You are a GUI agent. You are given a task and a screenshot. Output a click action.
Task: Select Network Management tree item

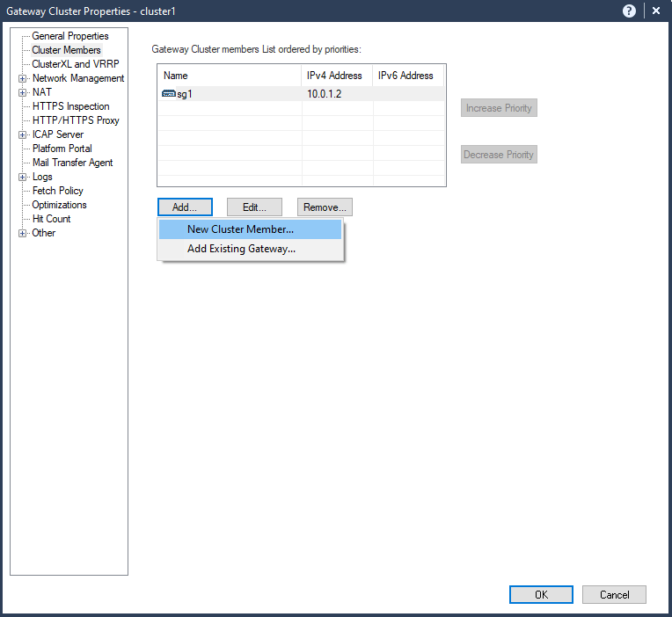[78, 78]
